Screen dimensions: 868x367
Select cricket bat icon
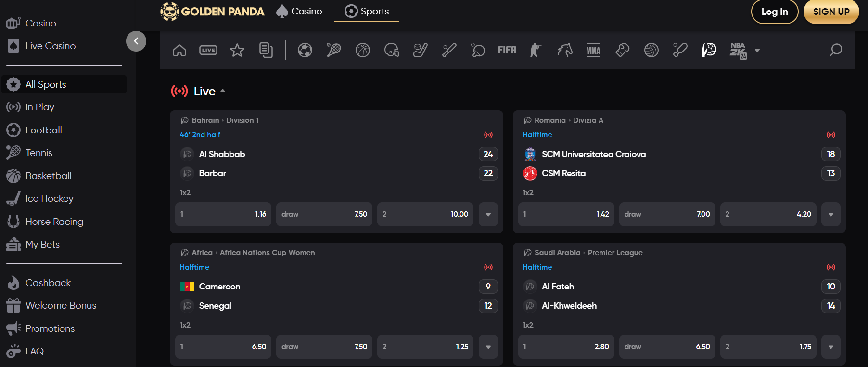pyautogui.click(x=680, y=50)
